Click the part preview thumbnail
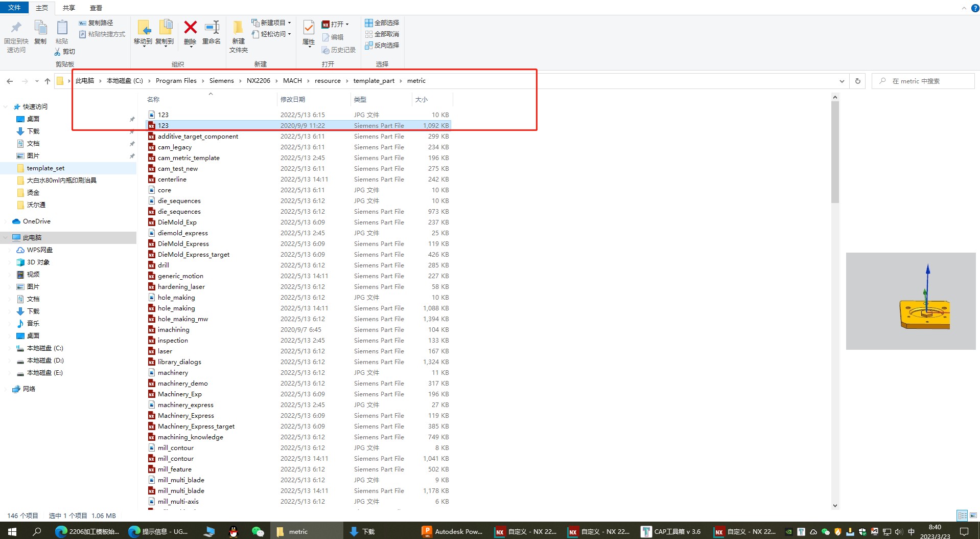 click(x=911, y=301)
